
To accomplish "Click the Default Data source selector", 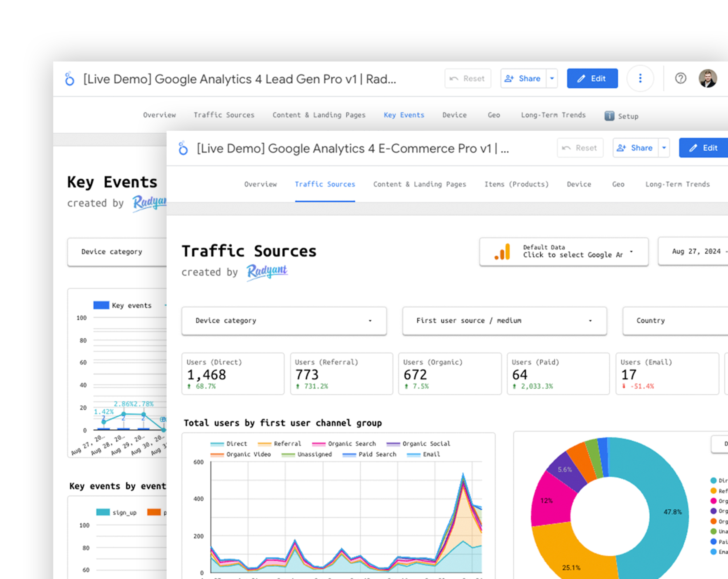I will click(x=564, y=252).
